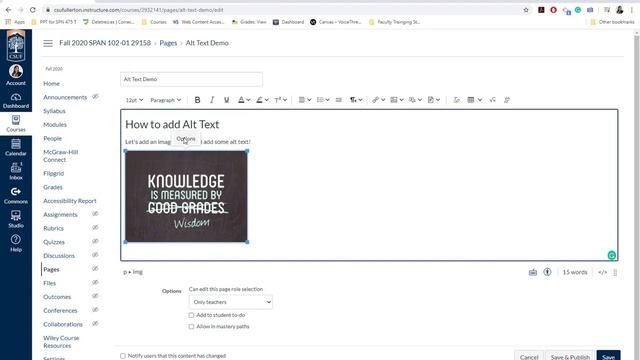Viewport: 640px width, 360px height.
Task: Open Calendar in the global navigation
Action: click(16, 147)
